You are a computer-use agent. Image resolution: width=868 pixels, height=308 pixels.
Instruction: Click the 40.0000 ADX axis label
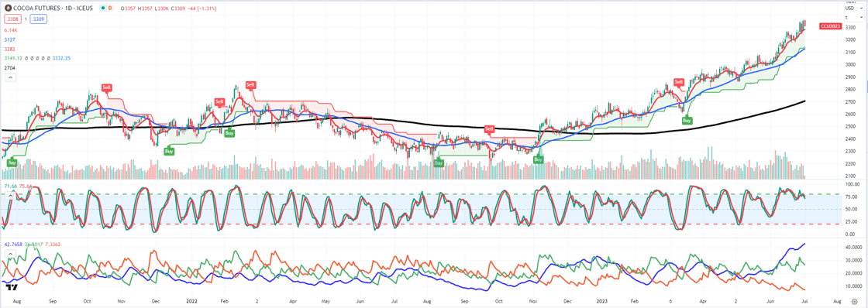[853, 247]
